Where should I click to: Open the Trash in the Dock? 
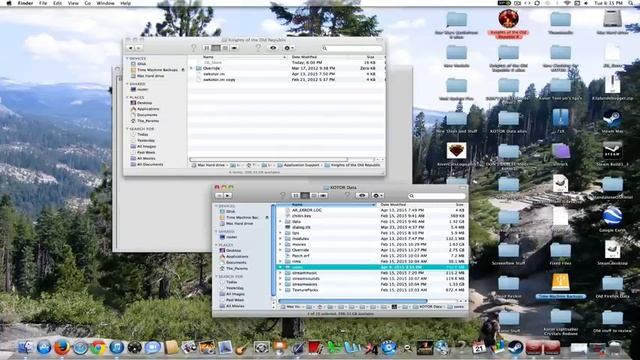pos(616,348)
